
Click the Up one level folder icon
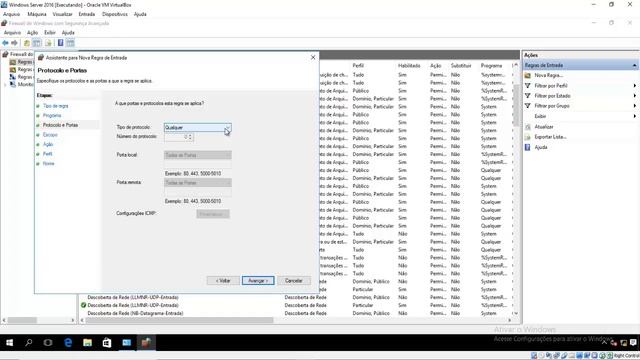pyautogui.click(x=27, y=43)
